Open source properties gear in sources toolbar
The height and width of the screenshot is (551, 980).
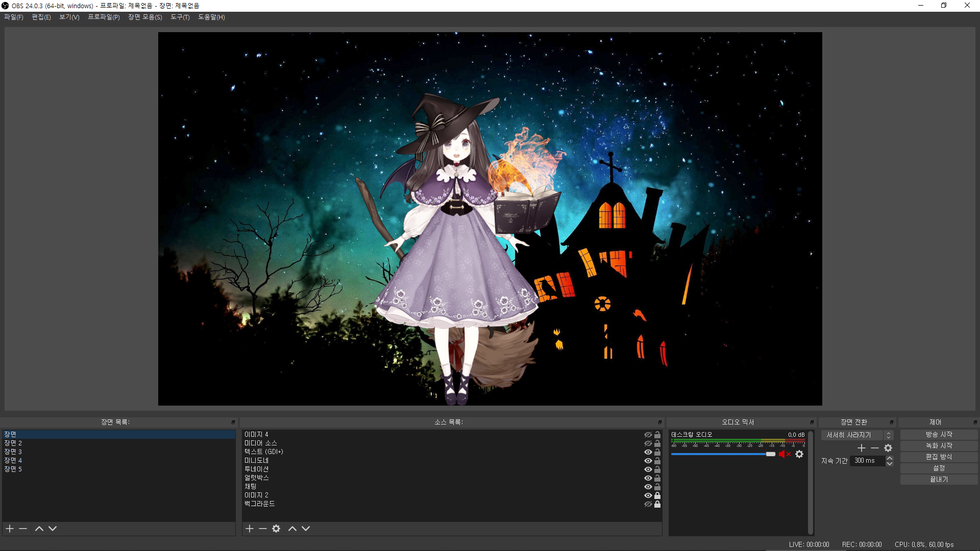coord(276,529)
